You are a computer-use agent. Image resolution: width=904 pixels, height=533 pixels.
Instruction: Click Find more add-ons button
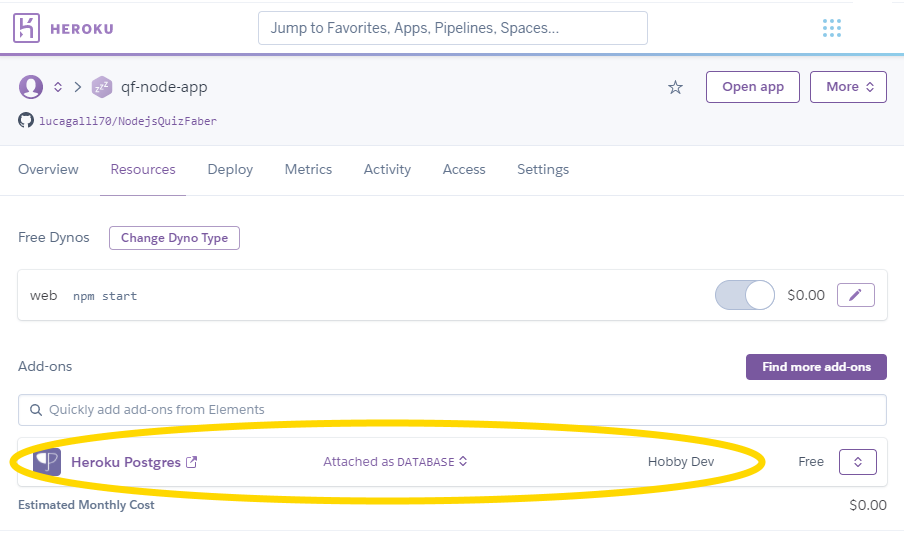(x=816, y=367)
